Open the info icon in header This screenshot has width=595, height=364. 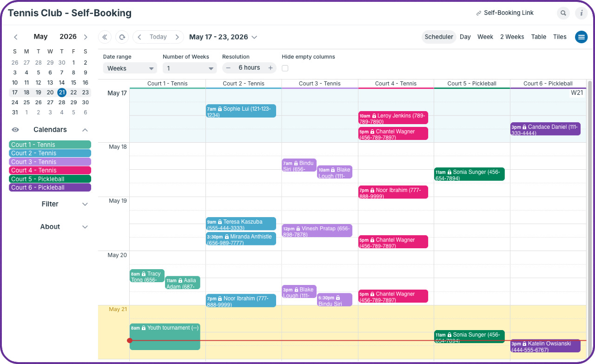pyautogui.click(x=582, y=13)
